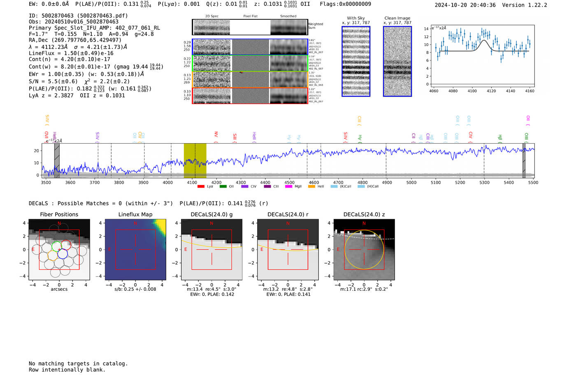Select the blue-bordered fiber 2D spec row
576x392 pixels.
coord(250,47)
